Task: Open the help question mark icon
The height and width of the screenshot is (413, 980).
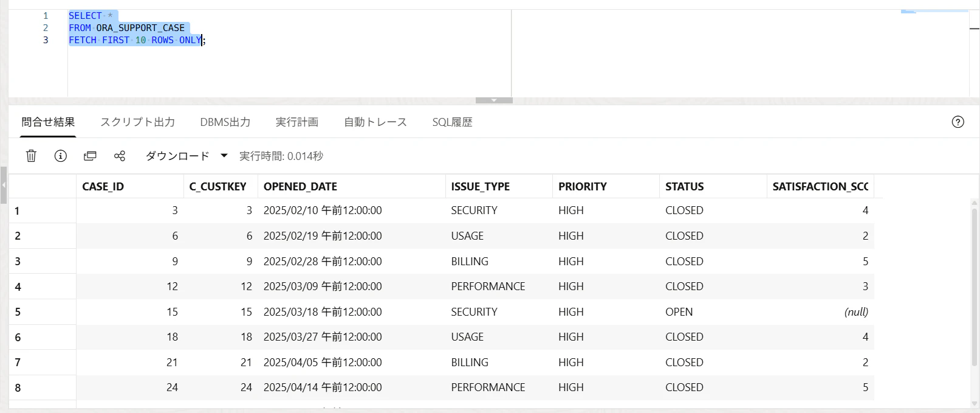Action: pos(958,122)
